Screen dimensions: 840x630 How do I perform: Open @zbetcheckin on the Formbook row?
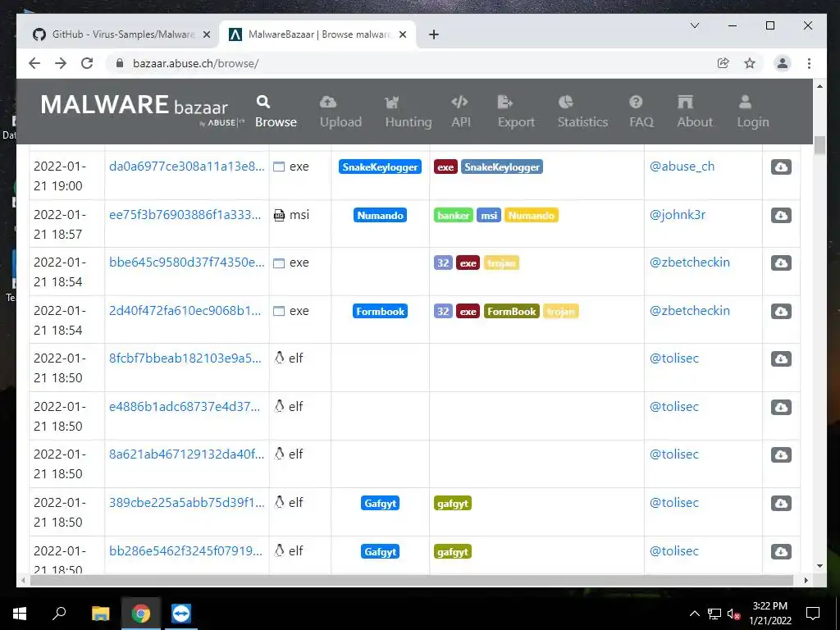coord(689,311)
